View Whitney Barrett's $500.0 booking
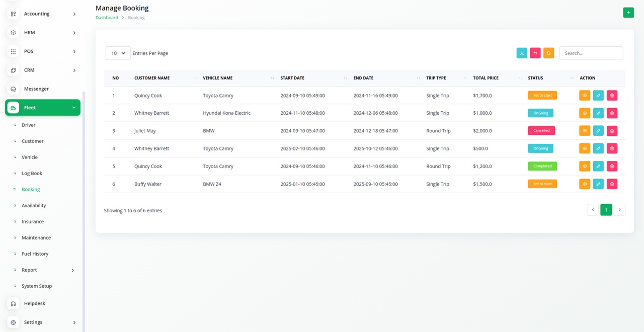Viewport: 644px width, 332px height. click(585, 148)
